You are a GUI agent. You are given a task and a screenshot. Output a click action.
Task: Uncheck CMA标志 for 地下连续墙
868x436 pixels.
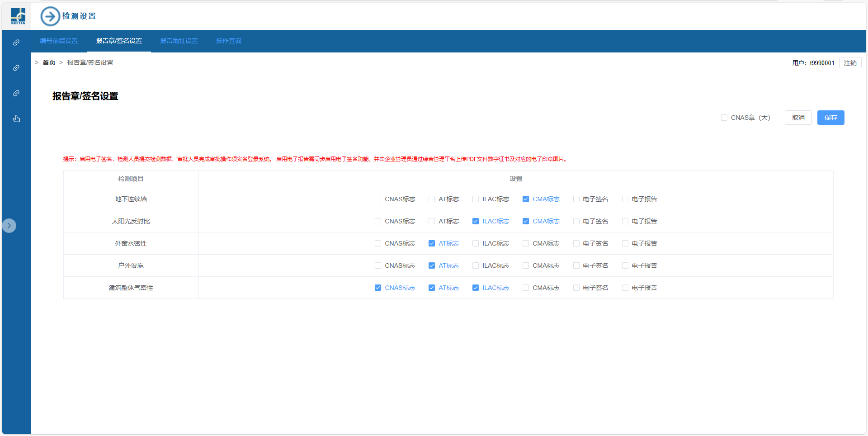point(526,199)
